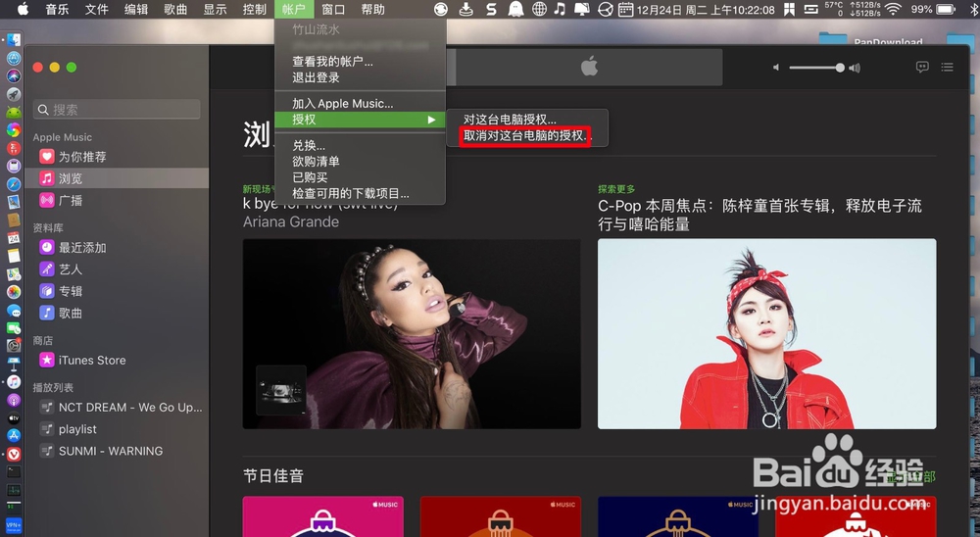Choose 检查可用的下载项目… menu item

[360, 194]
